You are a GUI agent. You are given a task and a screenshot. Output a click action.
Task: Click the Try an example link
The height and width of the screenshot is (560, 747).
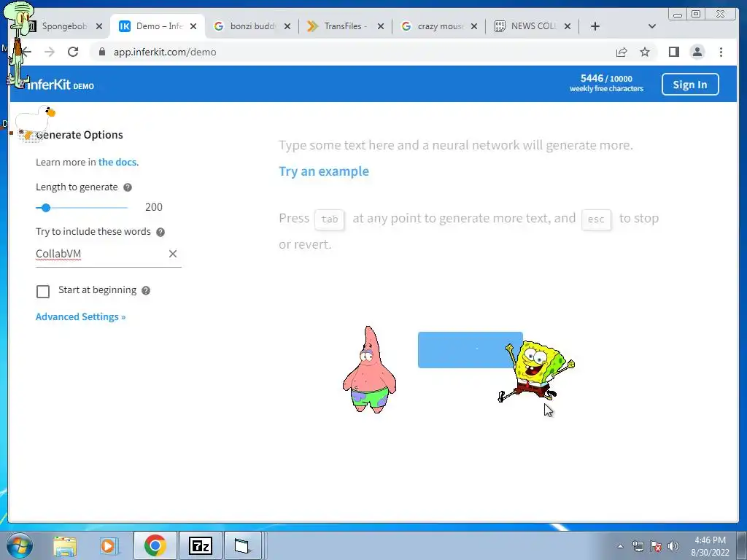point(323,171)
